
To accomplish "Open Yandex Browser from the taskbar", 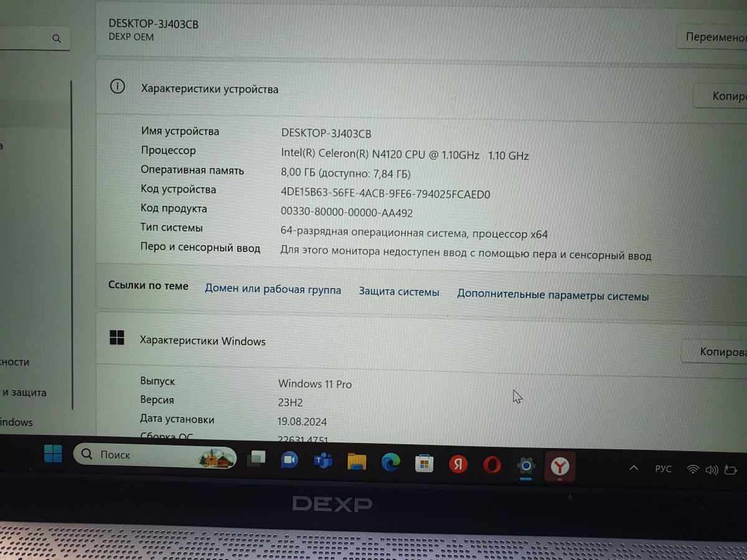I will 560,466.
